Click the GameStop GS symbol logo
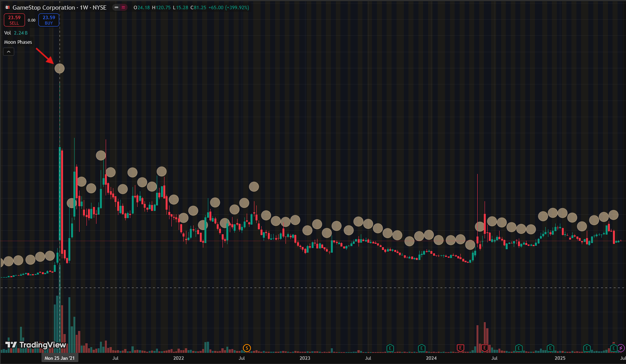The width and height of the screenshot is (626, 364). click(x=7, y=7)
